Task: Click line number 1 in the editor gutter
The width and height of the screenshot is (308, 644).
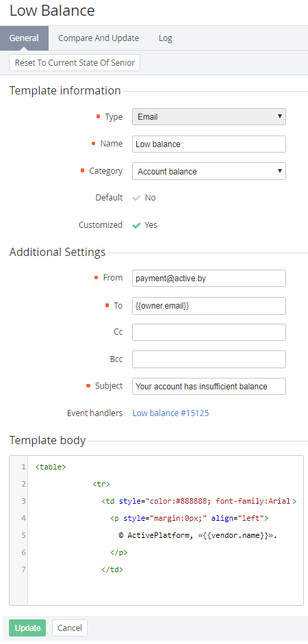Action: [x=23, y=467]
